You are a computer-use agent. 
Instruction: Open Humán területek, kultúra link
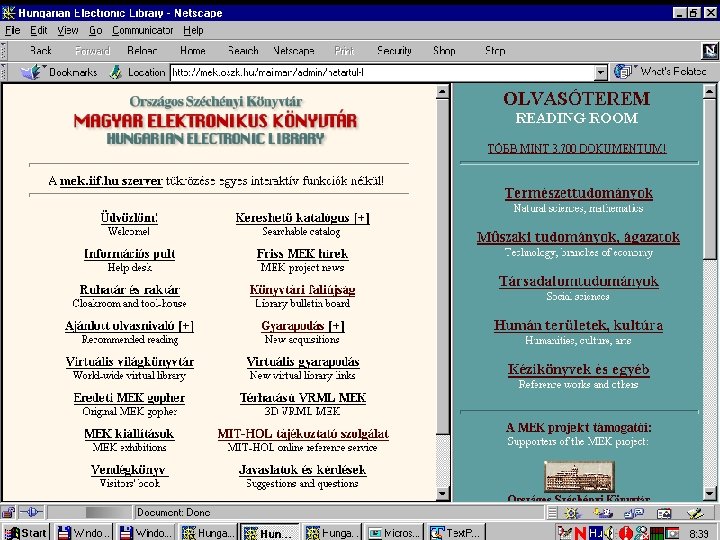[x=578, y=326]
